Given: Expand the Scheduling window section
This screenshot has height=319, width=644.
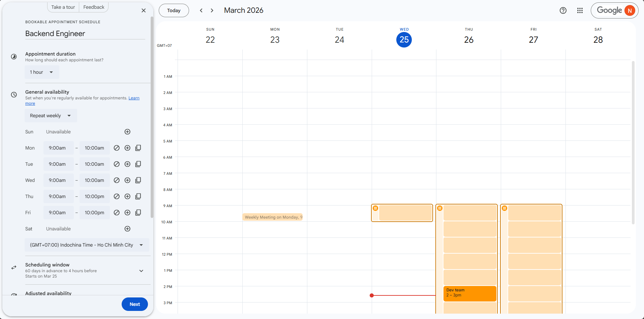Looking at the screenshot, I should click(141, 271).
